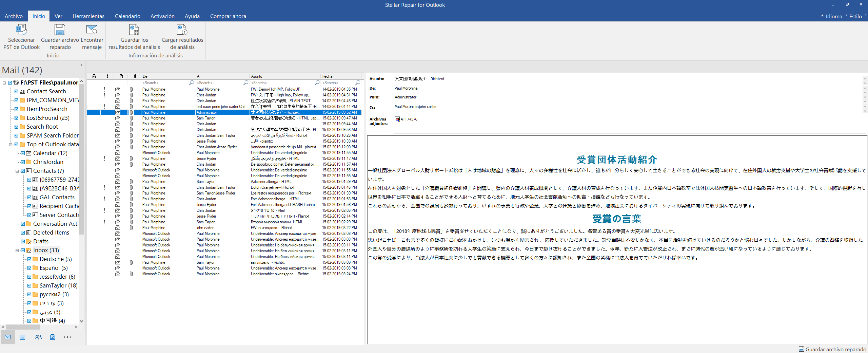Collapse Contacts (7) tree node
The image size is (868, 353).
pos(17,171)
